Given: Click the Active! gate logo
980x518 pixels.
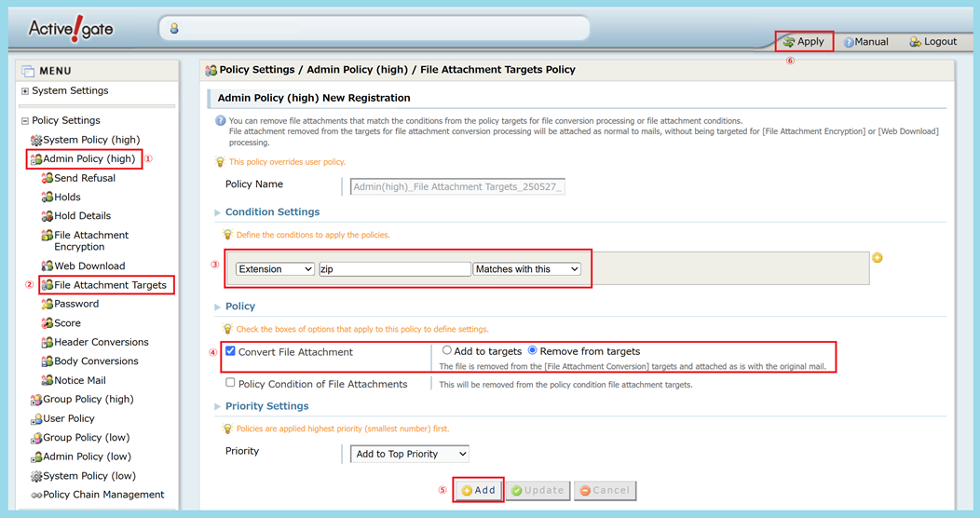Looking at the screenshot, I should click(x=71, y=28).
